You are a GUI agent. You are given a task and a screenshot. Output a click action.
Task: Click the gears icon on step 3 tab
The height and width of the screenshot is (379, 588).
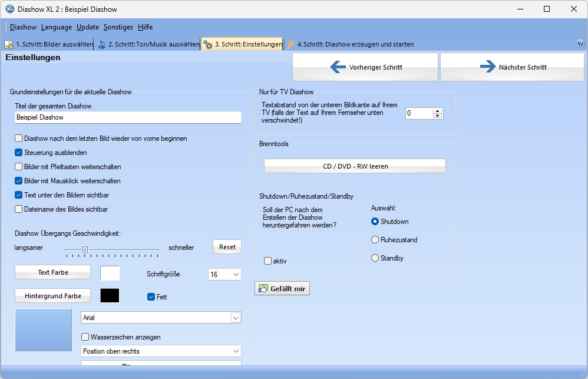coord(208,45)
